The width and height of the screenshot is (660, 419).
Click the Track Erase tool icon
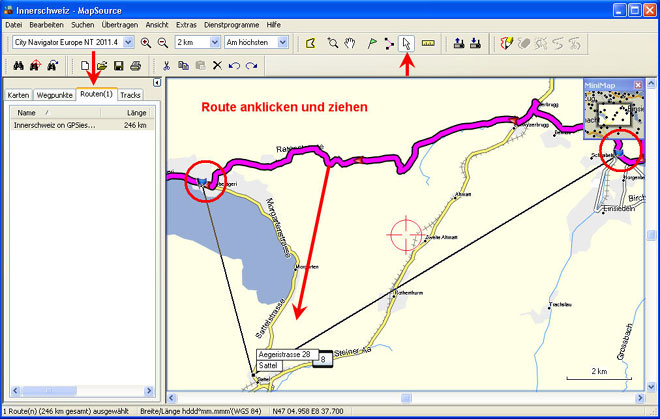(x=524, y=43)
